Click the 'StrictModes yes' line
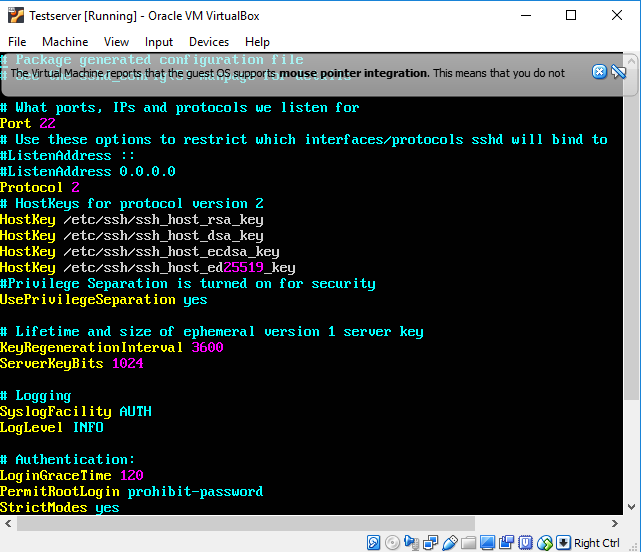 pos(60,507)
